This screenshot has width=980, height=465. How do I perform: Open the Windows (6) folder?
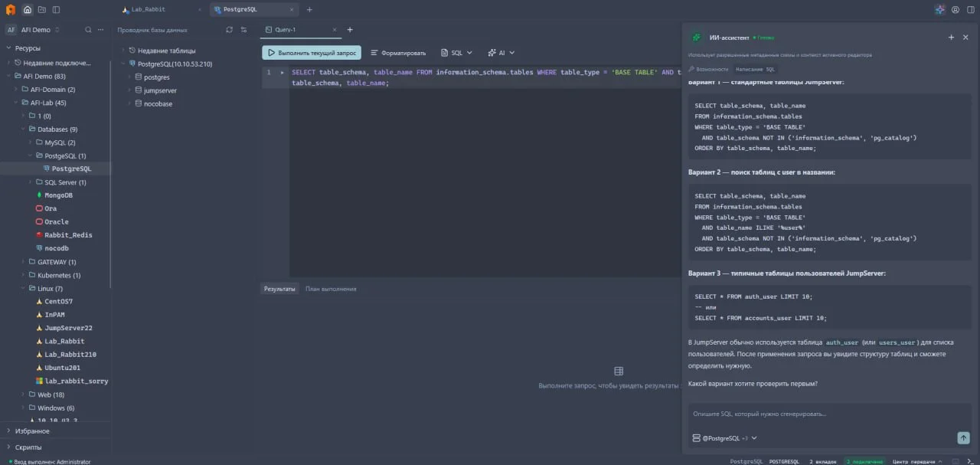(56, 408)
